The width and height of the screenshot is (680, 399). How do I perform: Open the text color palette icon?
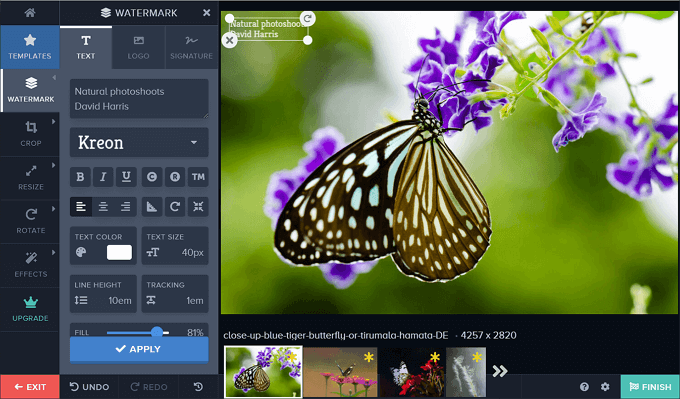[81, 252]
